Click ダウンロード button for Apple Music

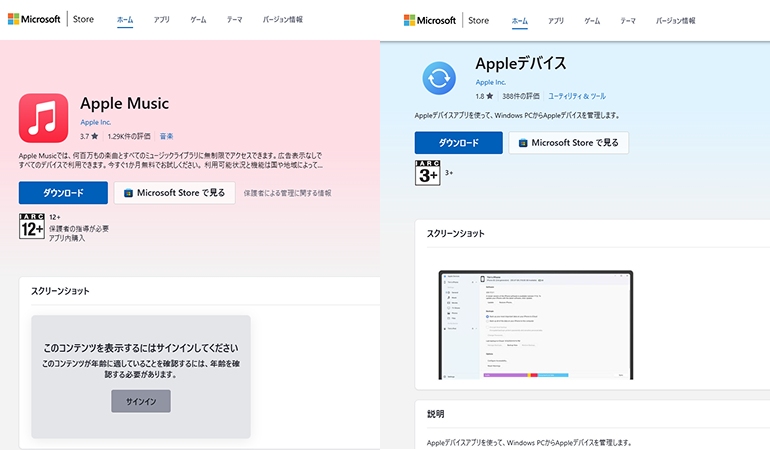63,193
